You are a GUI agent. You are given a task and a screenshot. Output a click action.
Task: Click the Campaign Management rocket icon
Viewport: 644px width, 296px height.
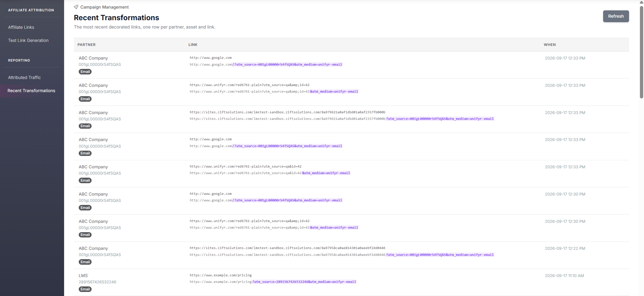(x=76, y=7)
